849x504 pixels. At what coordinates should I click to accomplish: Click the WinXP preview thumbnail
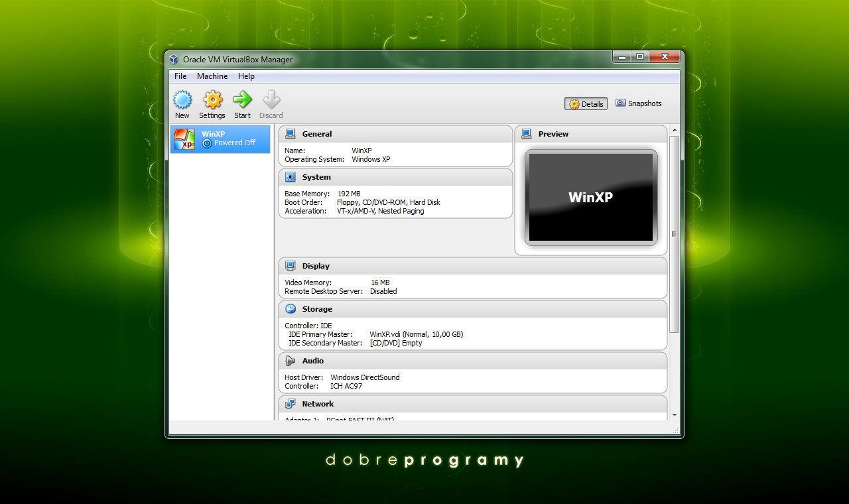591,197
